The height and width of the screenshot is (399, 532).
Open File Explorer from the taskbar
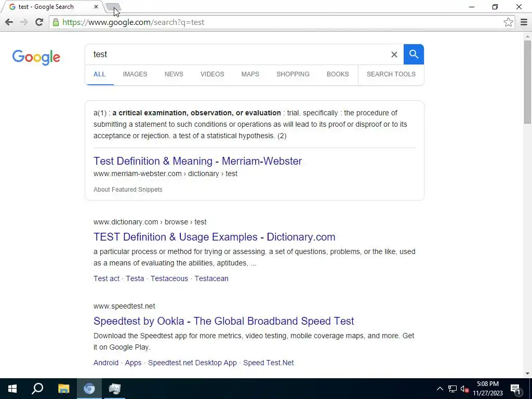point(63,389)
